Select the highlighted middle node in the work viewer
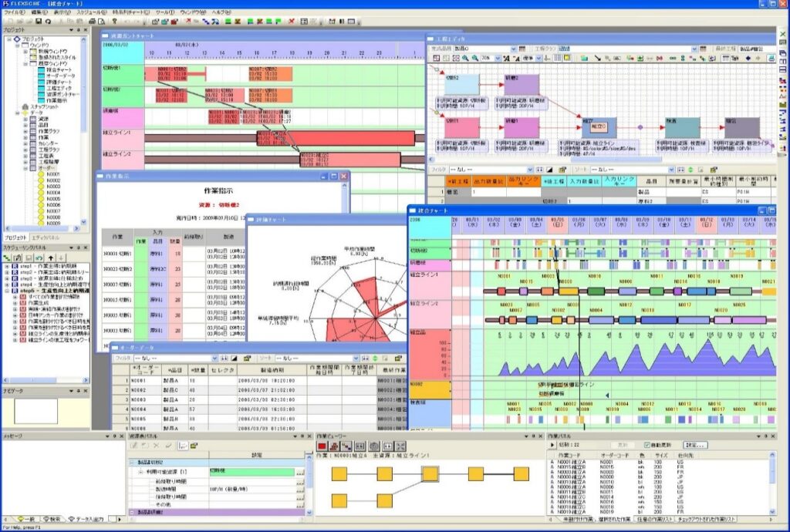This screenshot has height=532, width=790. coord(430,474)
